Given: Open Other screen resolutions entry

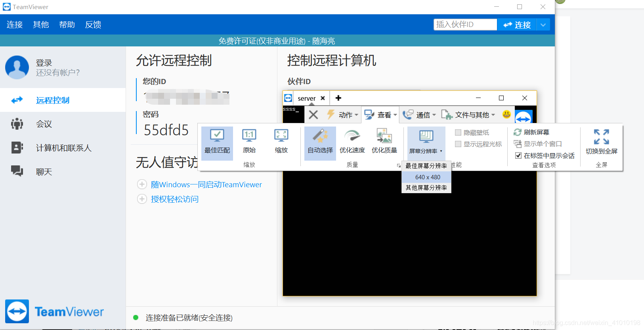Looking at the screenshot, I should pyautogui.click(x=426, y=188).
